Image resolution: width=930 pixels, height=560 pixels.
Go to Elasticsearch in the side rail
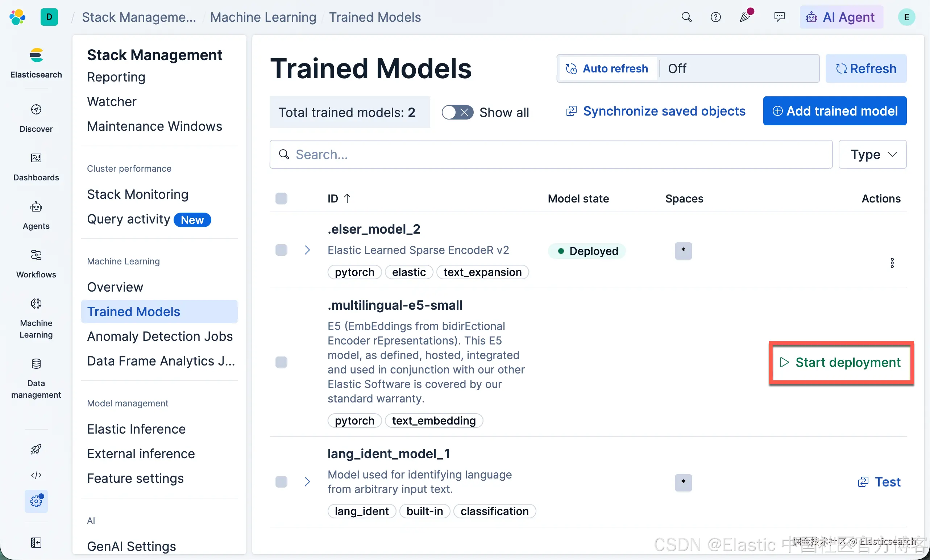(x=36, y=63)
